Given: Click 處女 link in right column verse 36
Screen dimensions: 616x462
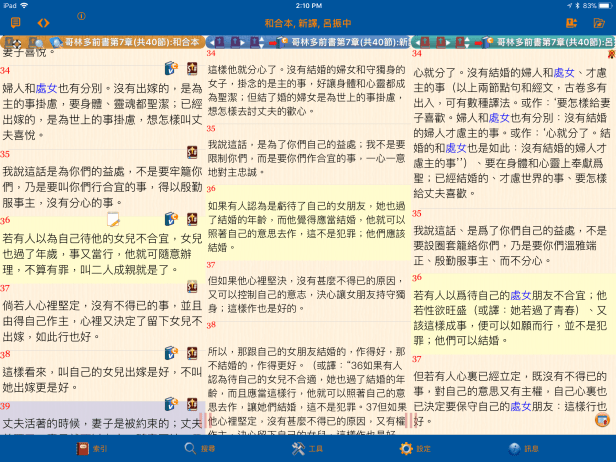Looking at the screenshot, I should (520, 296).
